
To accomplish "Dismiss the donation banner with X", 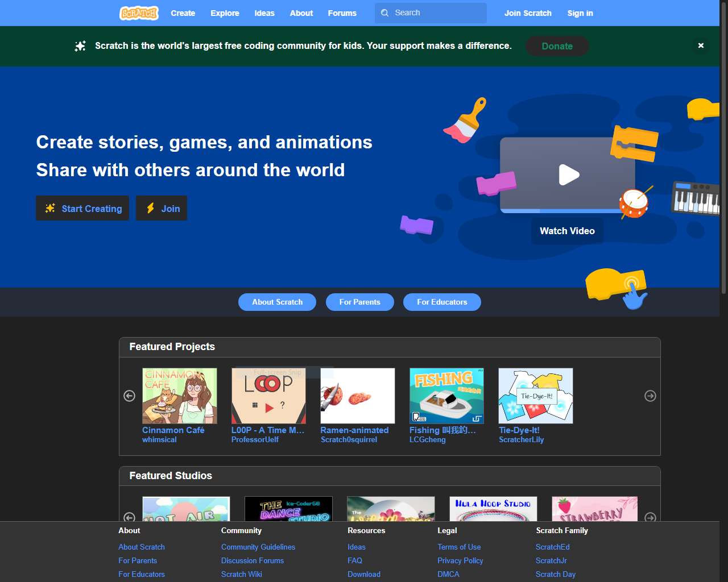I will 701,45.
